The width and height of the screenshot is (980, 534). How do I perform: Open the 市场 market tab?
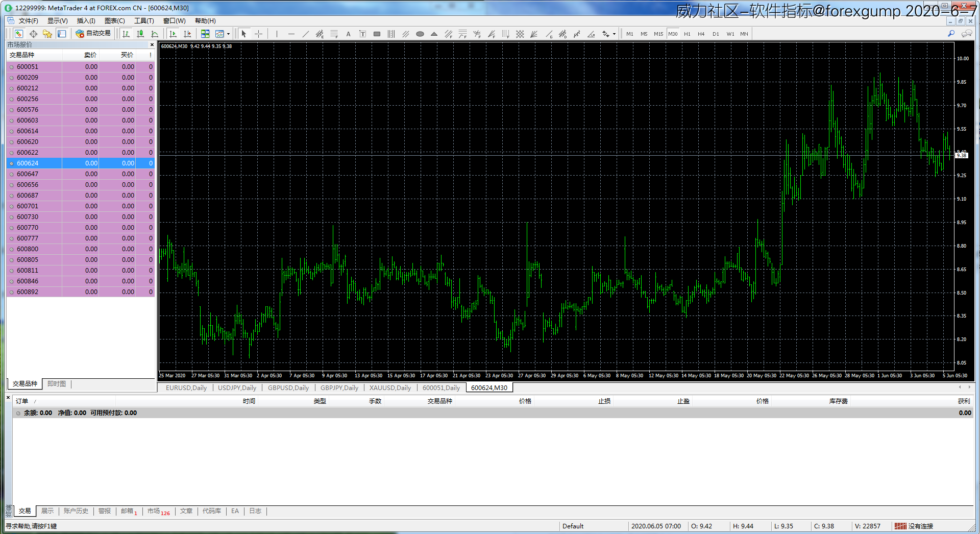[x=158, y=511]
